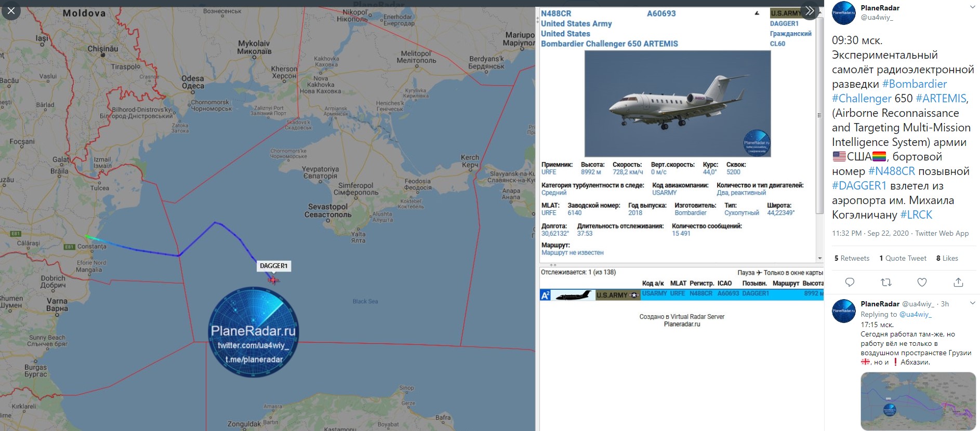Sort aircraft list by Маршрут column

tap(786, 284)
